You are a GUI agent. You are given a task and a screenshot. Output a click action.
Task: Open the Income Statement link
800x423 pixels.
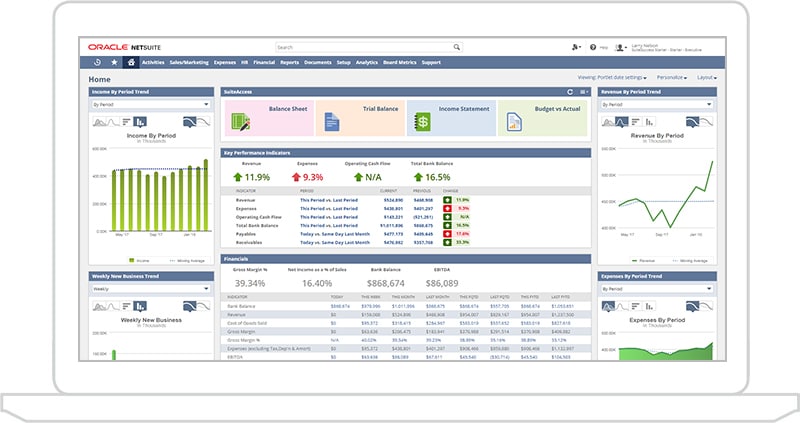(x=464, y=109)
